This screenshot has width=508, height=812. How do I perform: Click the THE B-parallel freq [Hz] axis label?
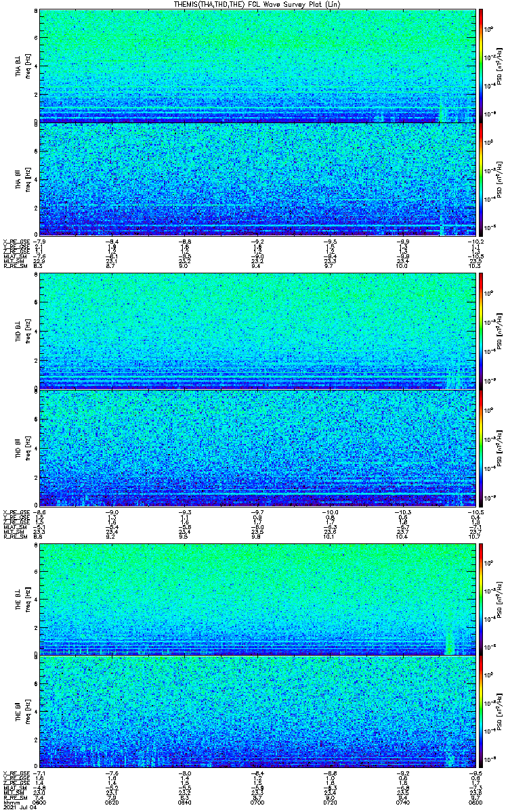(27, 712)
